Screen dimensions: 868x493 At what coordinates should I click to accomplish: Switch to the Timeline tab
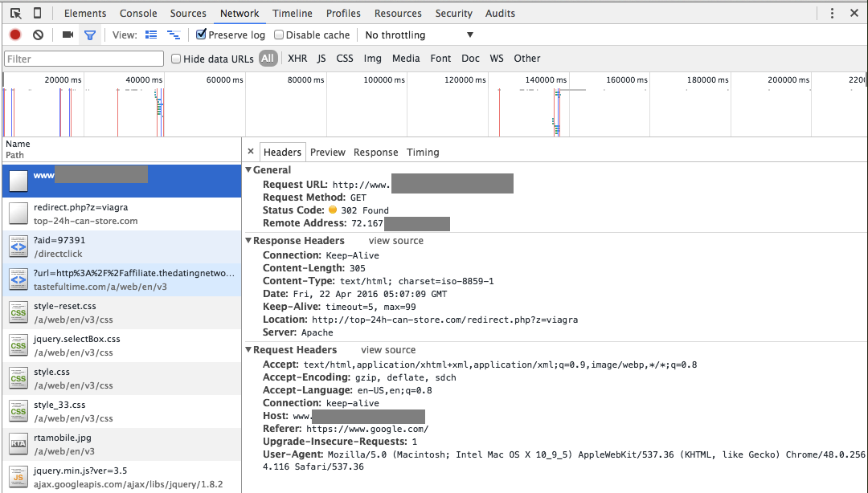click(x=292, y=13)
